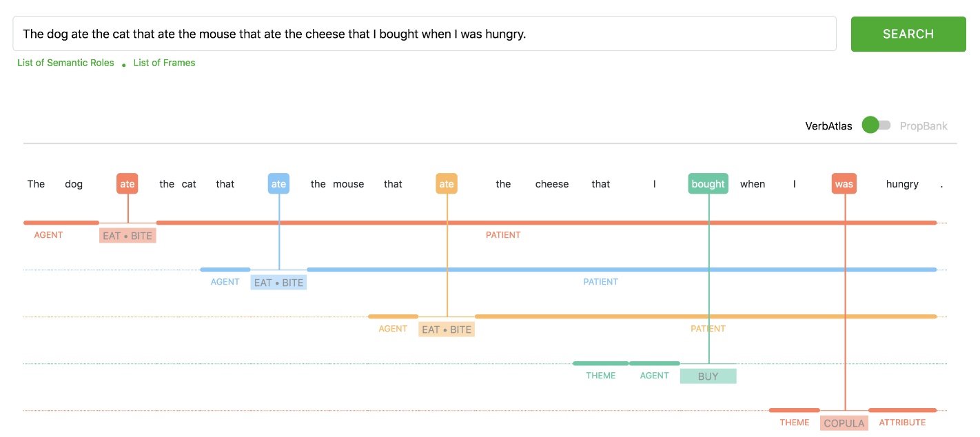
Task: Select the blue 'ate' verb chip
Action: click(278, 184)
